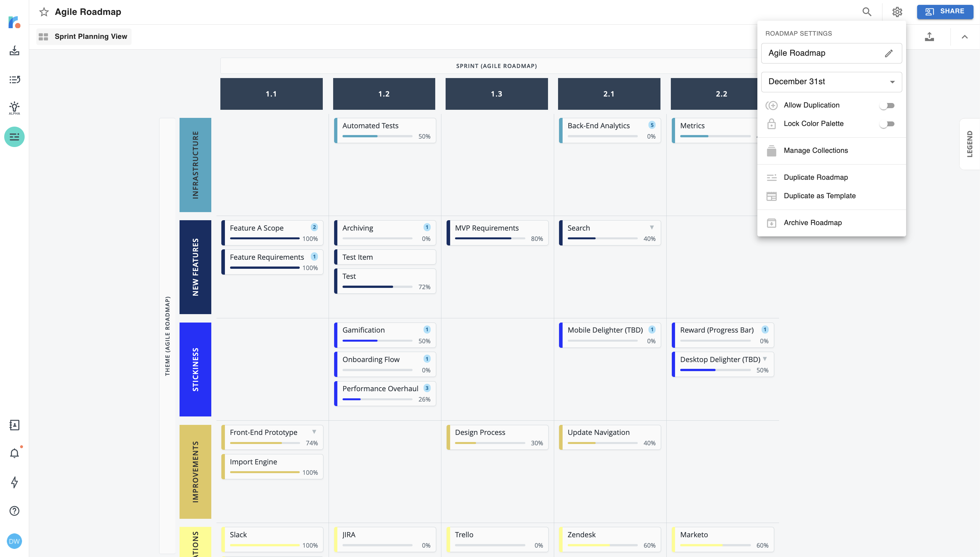
Task: Select Manage Collections menu item
Action: [x=832, y=151]
